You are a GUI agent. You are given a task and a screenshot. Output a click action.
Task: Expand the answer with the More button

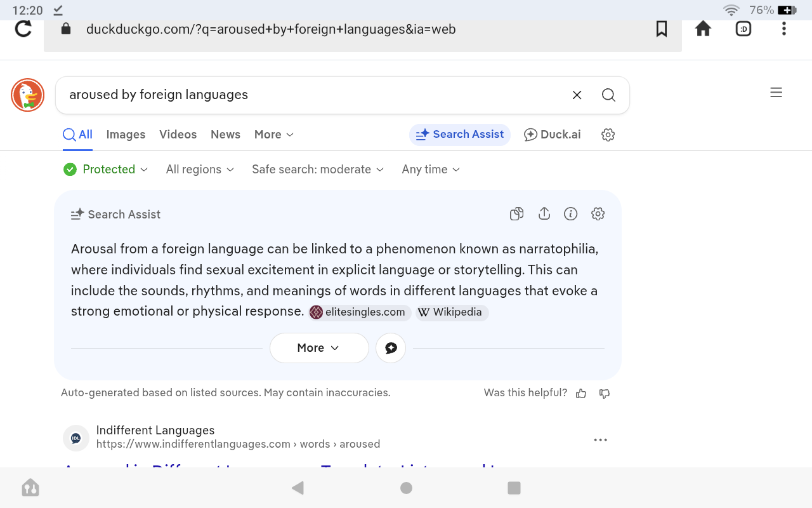pyautogui.click(x=318, y=348)
